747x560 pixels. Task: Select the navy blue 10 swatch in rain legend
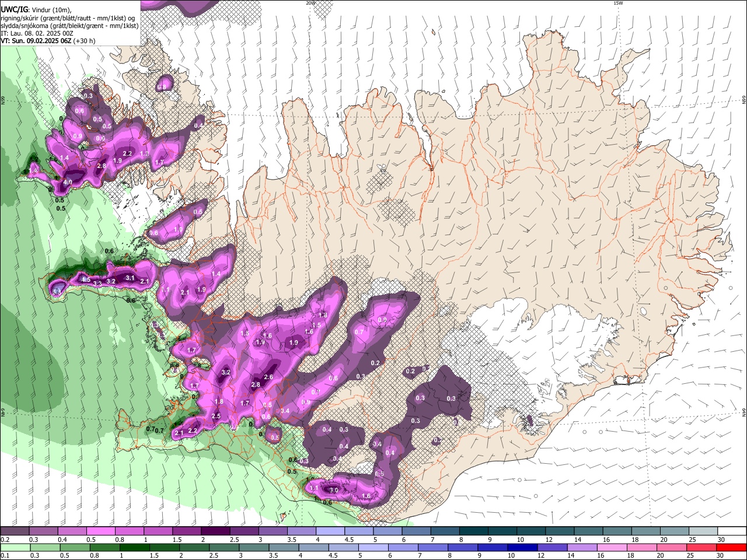[521, 547]
